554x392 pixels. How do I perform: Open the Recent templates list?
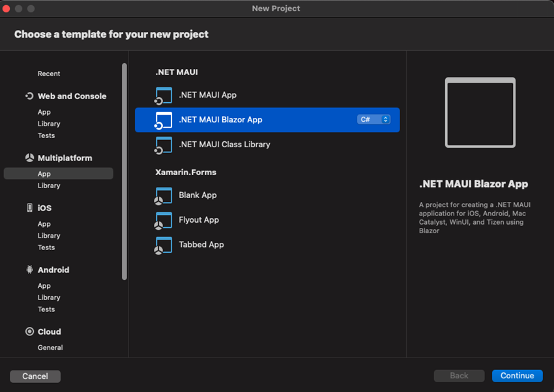49,74
